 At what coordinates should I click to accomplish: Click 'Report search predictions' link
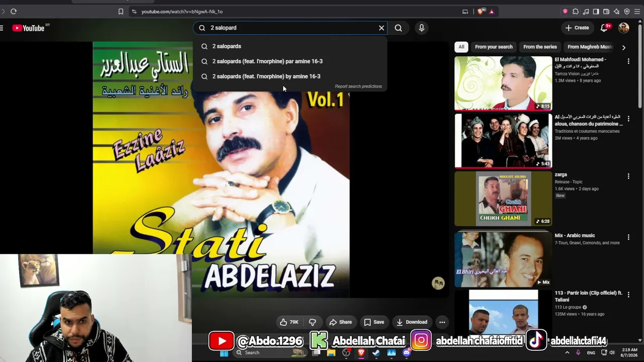tap(358, 86)
